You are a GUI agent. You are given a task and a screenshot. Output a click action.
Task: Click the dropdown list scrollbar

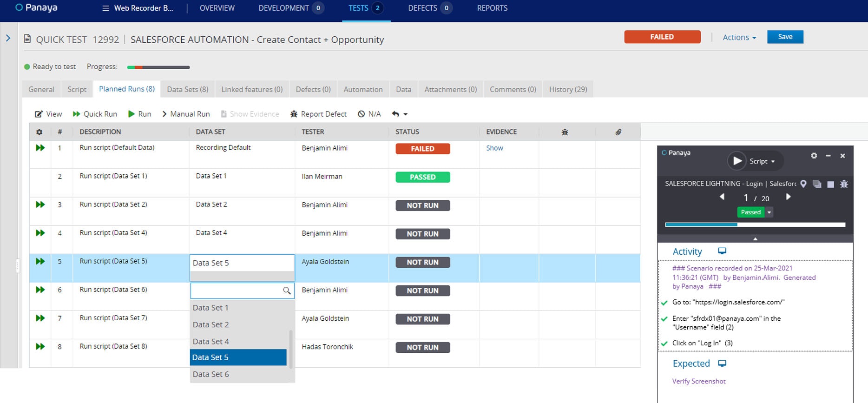[291, 349]
